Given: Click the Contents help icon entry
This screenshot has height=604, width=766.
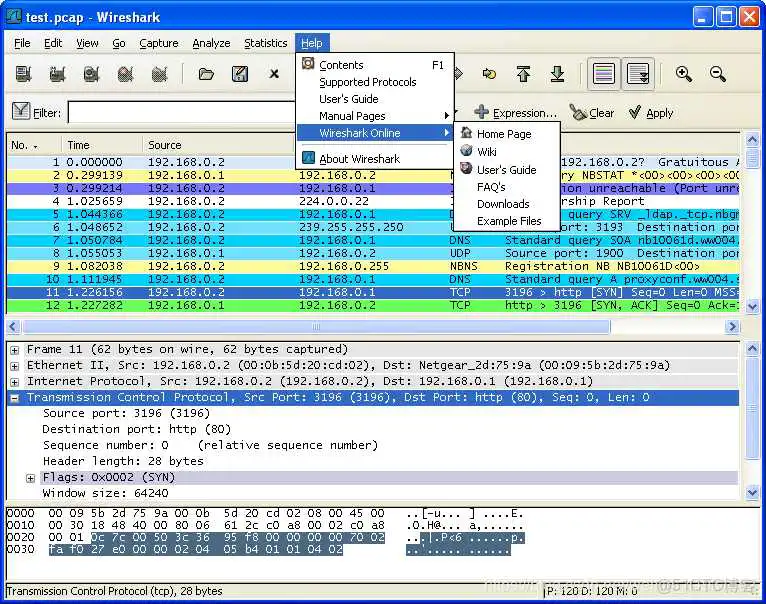Looking at the screenshot, I should coord(308,64).
